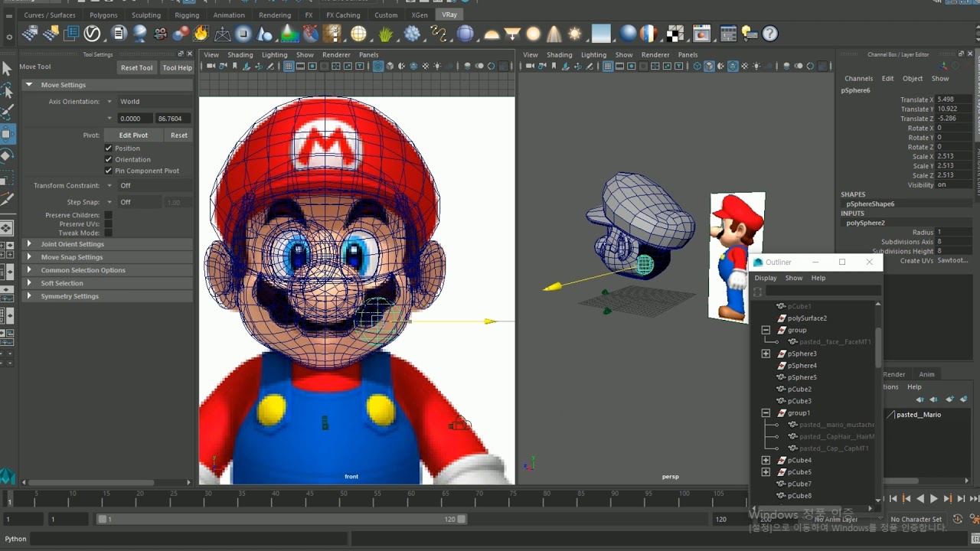Switch to the Polygons shelf tab

click(x=103, y=15)
